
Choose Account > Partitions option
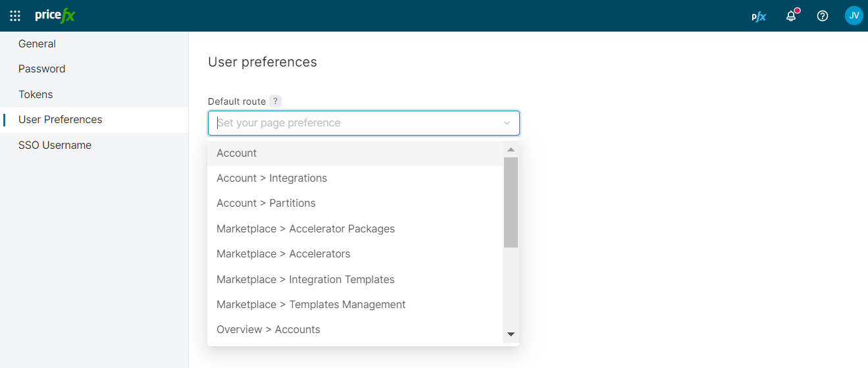266,203
